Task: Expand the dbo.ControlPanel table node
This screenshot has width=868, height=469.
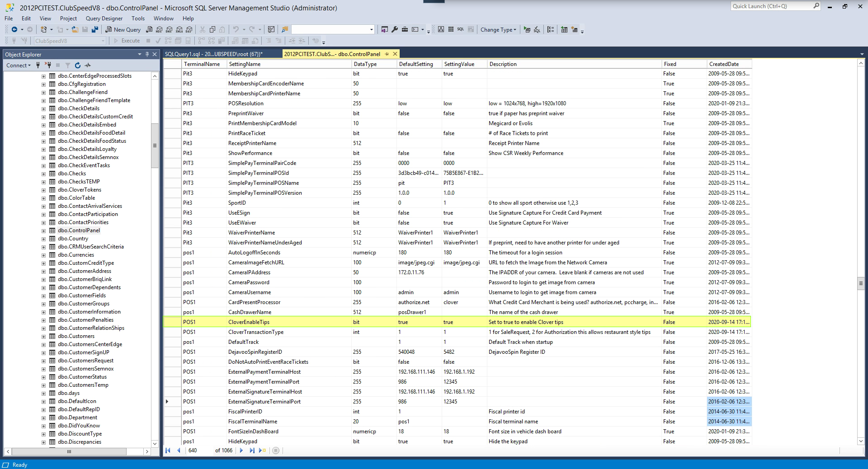Action: pyautogui.click(x=43, y=230)
